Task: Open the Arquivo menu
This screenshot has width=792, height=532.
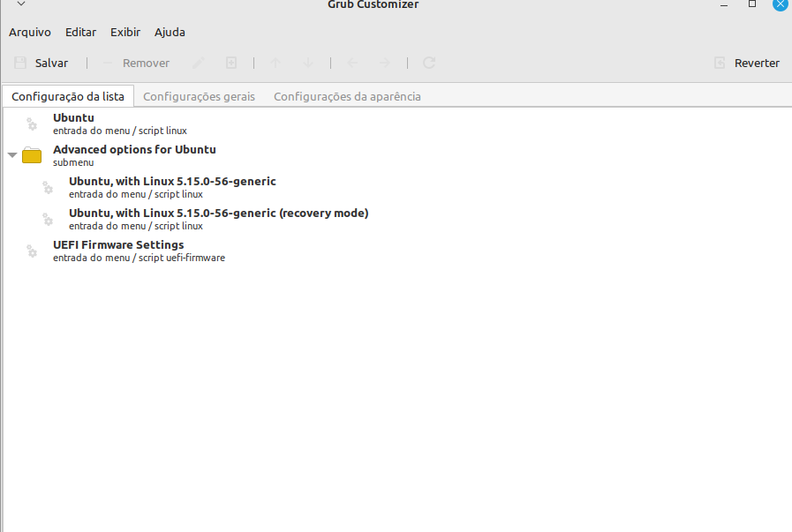Action: [30, 33]
